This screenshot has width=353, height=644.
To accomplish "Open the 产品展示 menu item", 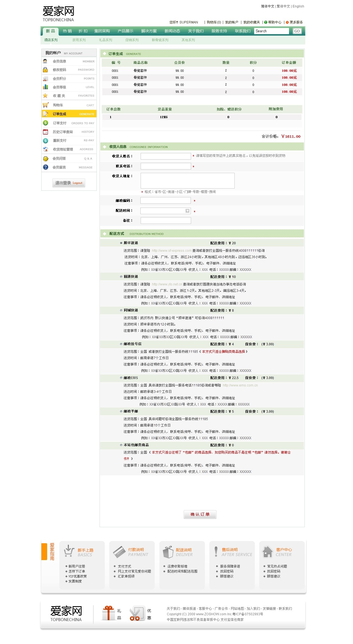I will [x=125, y=31].
